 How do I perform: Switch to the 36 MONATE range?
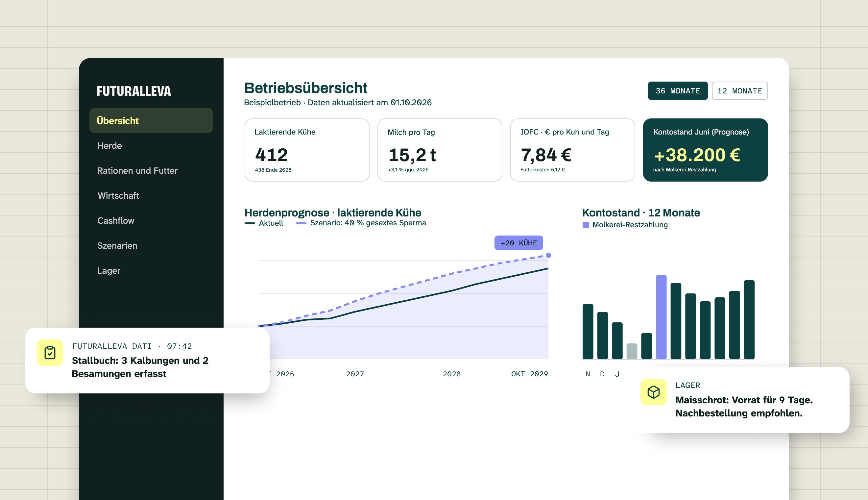678,91
